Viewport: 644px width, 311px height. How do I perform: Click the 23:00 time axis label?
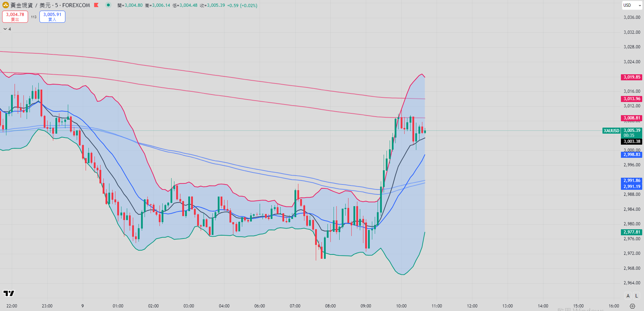point(47,306)
